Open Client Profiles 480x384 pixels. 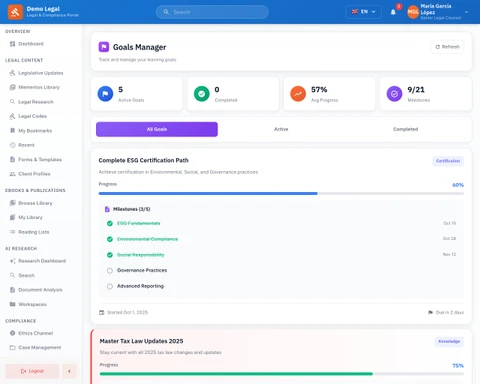(30, 174)
